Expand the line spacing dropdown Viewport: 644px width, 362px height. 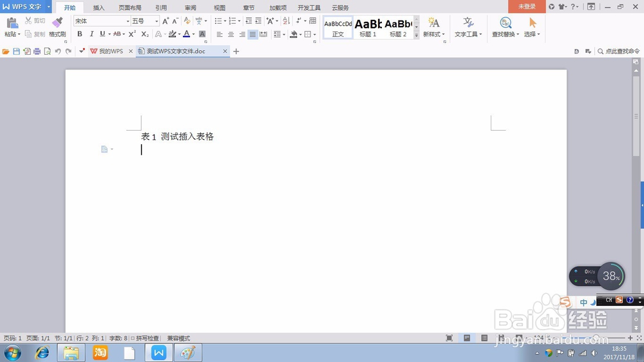284,35
